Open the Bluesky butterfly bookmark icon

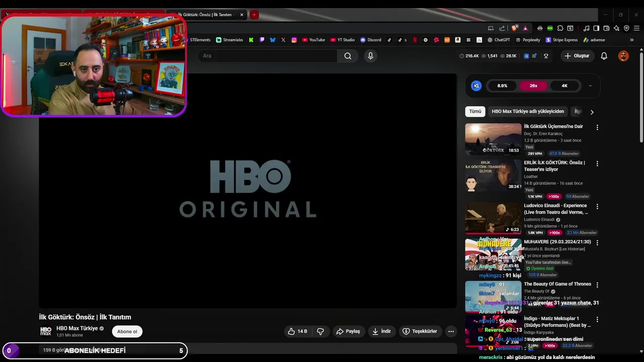[273, 40]
